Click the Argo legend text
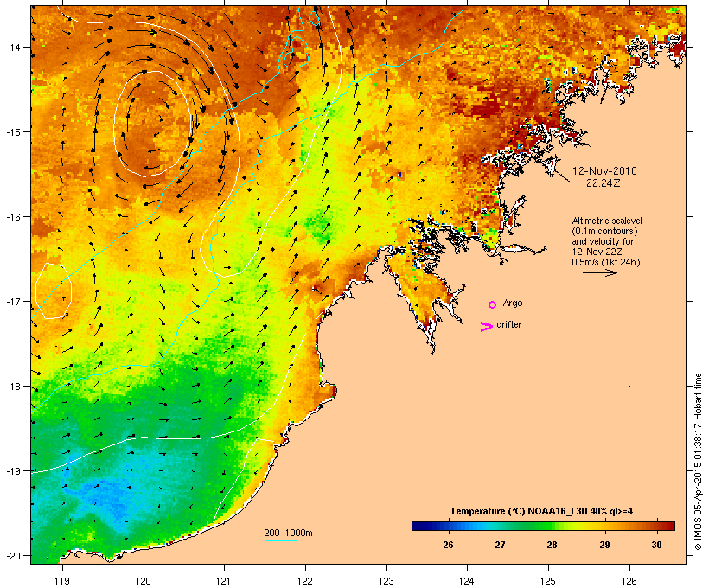Viewport: 709px width, 588px height. pyautogui.click(x=513, y=303)
